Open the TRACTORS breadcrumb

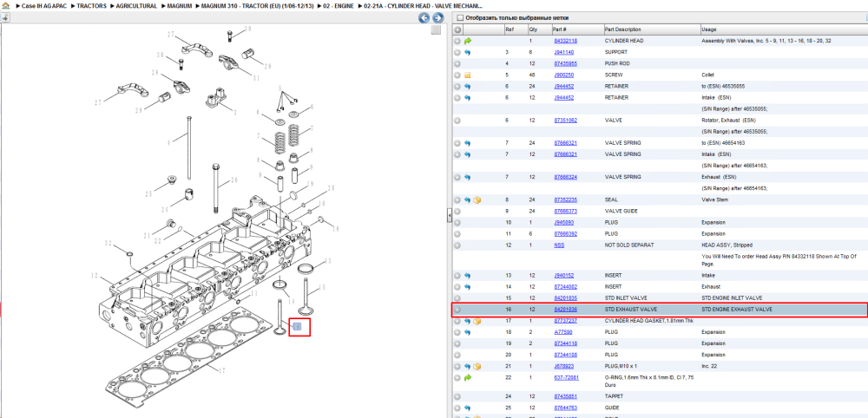(91, 5)
